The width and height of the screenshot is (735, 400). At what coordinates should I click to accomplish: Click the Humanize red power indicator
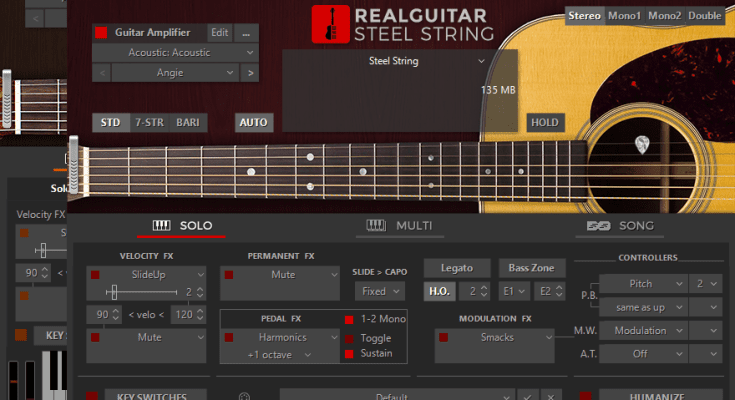(586, 396)
